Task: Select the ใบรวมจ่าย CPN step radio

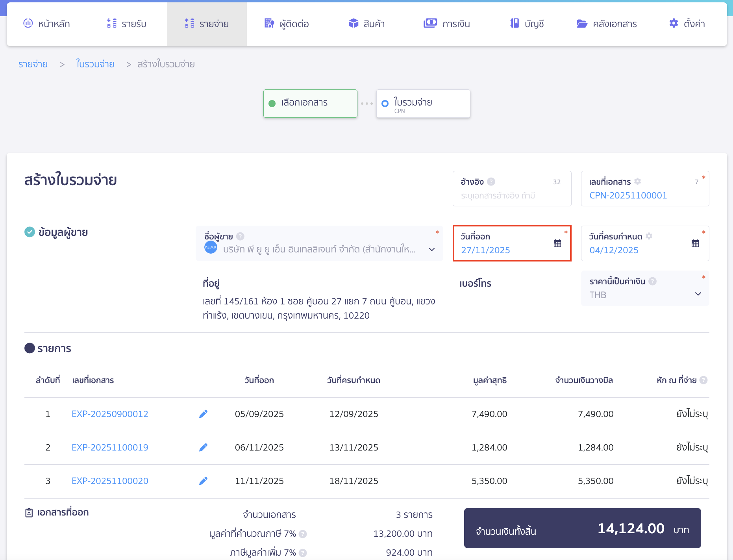Action: (385, 104)
